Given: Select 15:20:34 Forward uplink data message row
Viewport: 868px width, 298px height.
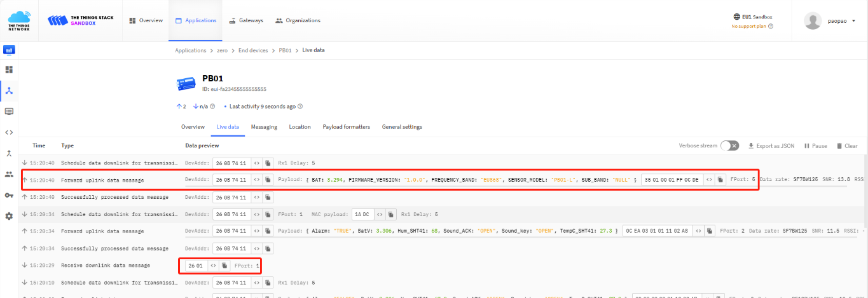Looking at the screenshot, I should (x=442, y=231).
